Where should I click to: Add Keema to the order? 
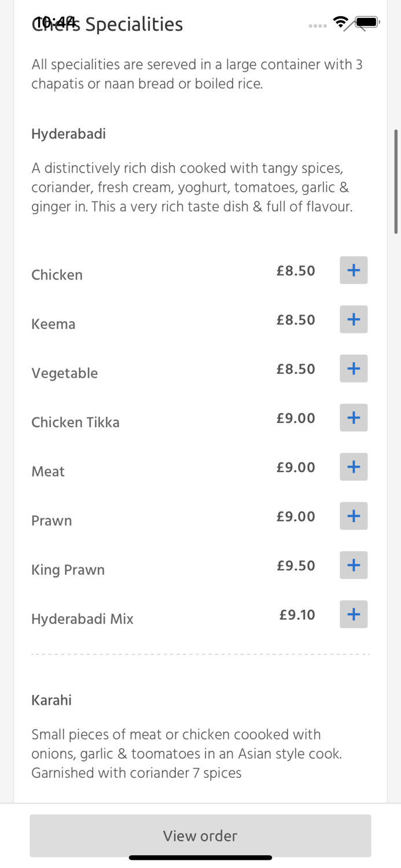click(x=353, y=319)
